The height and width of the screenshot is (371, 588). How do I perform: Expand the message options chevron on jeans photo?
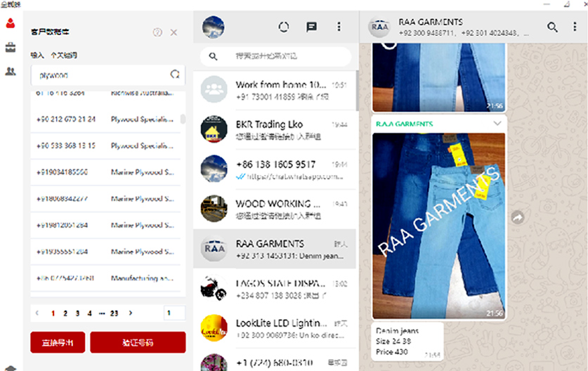(497, 124)
